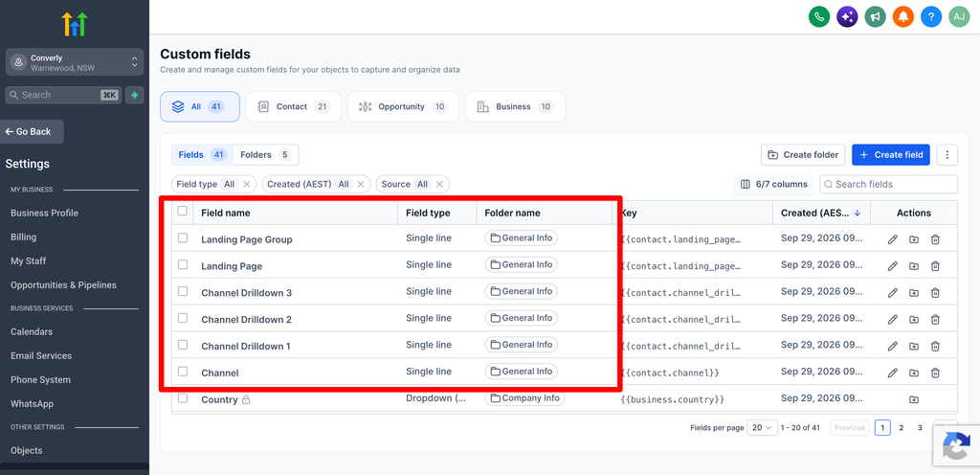Open the blue help question mark
This screenshot has height=475, width=980.
931,17
